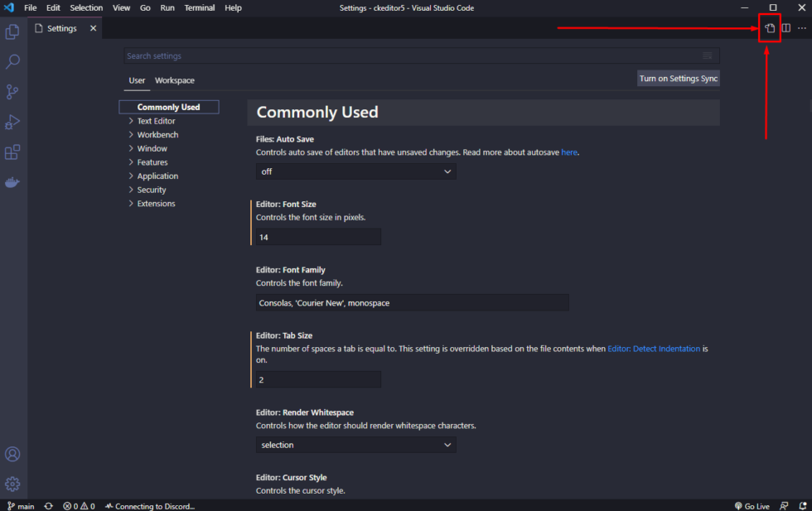This screenshot has height=511, width=812.
Task: Click Open Settings (JSON) icon
Action: [770, 28]
